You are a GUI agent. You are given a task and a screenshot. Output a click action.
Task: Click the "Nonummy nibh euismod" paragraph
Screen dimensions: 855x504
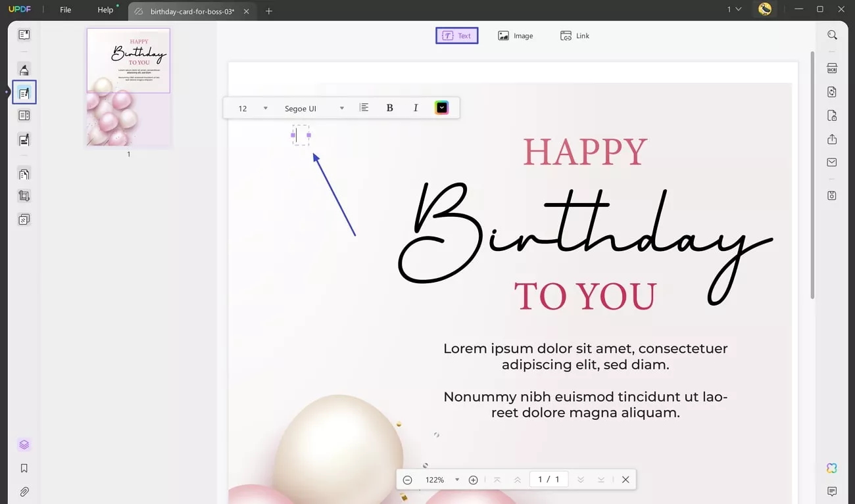click(x=585, y=405)
